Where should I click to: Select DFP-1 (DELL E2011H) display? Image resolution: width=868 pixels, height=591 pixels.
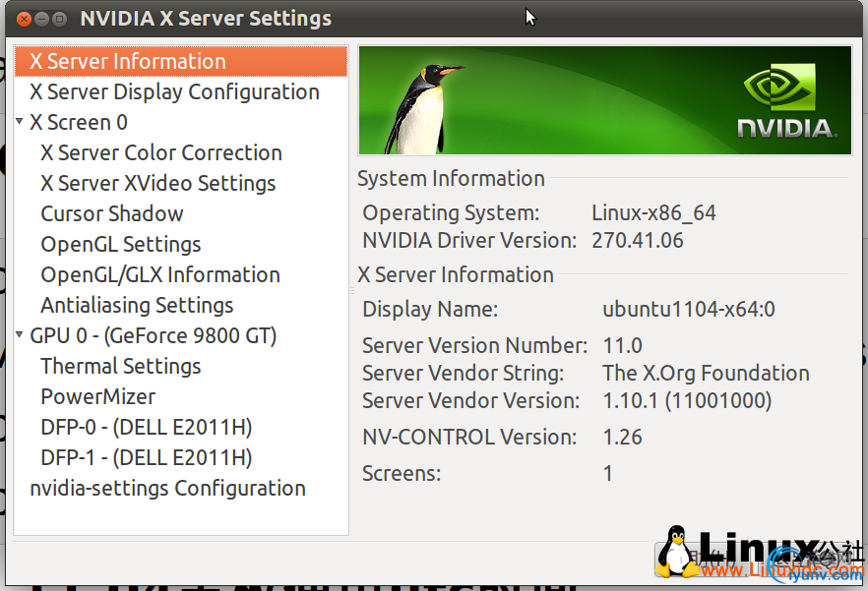[x=147, y=457]
